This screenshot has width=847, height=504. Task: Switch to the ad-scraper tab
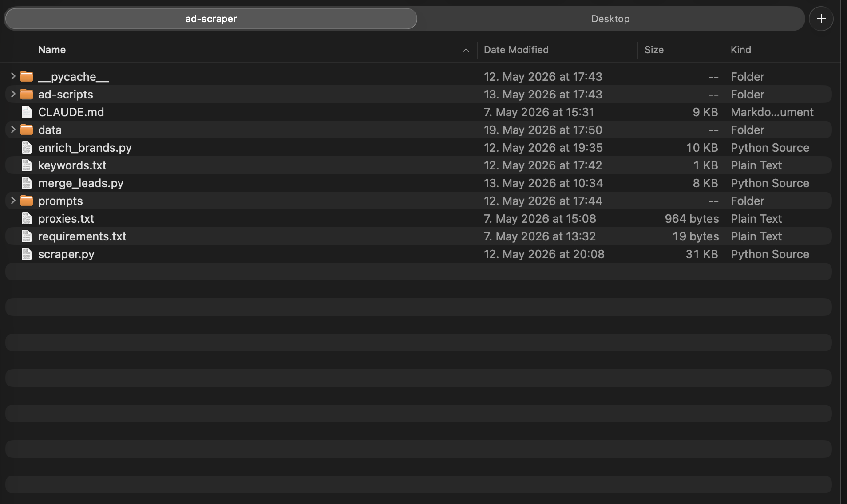click(x=211, y=19)
